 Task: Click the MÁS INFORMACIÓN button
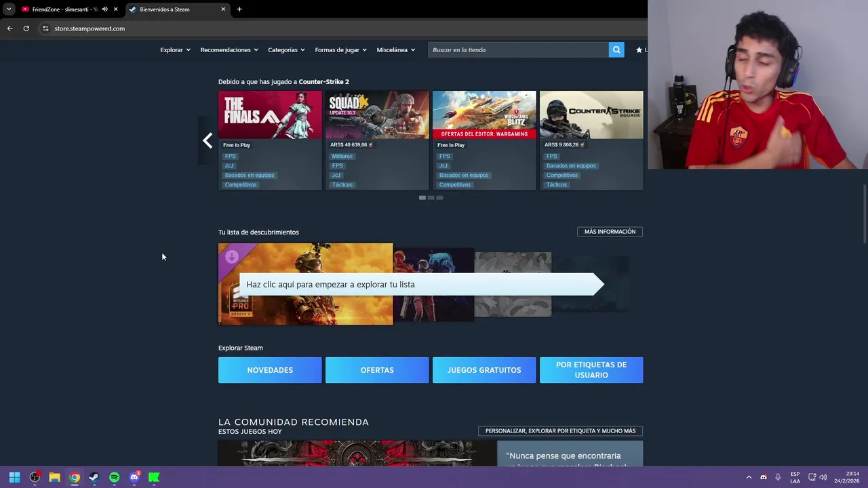click(610, 232)
